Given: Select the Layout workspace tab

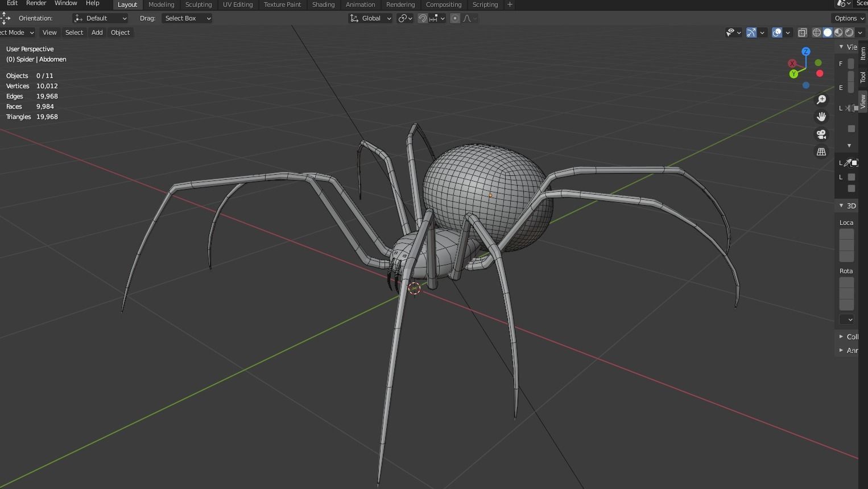Looking at the screenshot, I should [x=127, y=5].
